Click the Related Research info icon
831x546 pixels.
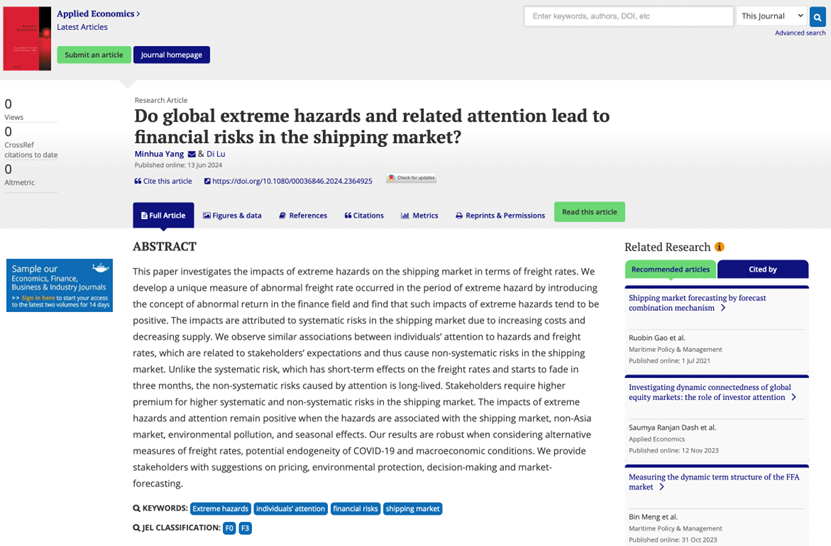coord(719,247)
